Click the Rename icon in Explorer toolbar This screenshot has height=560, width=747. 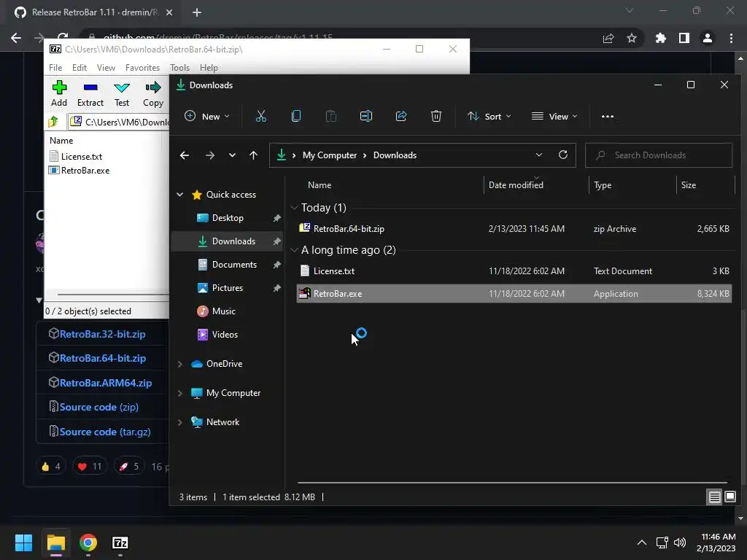pos(366,116)
